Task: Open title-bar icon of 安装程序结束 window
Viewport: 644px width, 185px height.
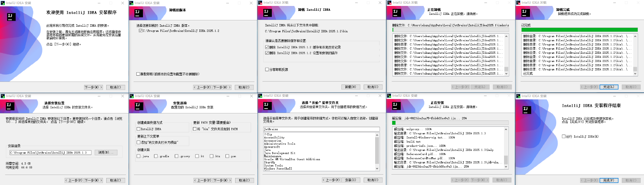Action: tap(518, 96)
